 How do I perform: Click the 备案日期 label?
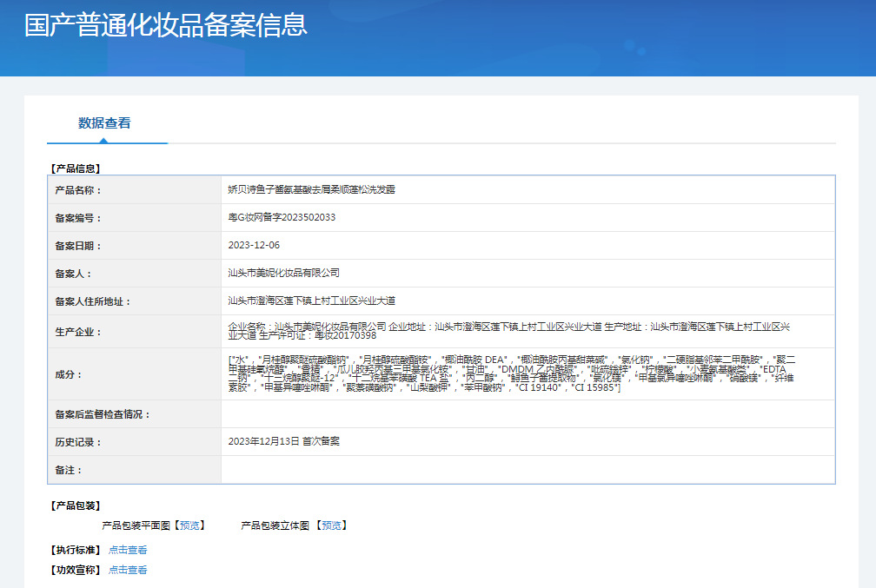pos(78,247)
